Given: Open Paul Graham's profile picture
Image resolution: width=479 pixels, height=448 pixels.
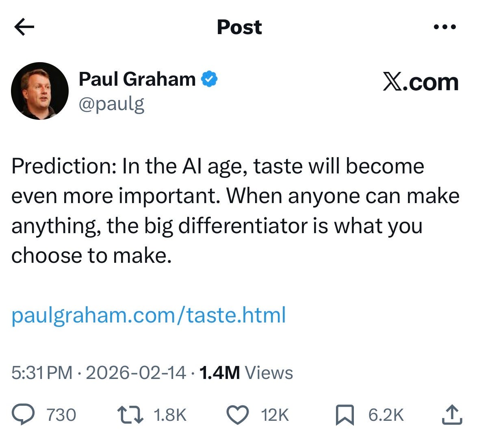Looking at the screenshot, I should click(x=40, y=91).
